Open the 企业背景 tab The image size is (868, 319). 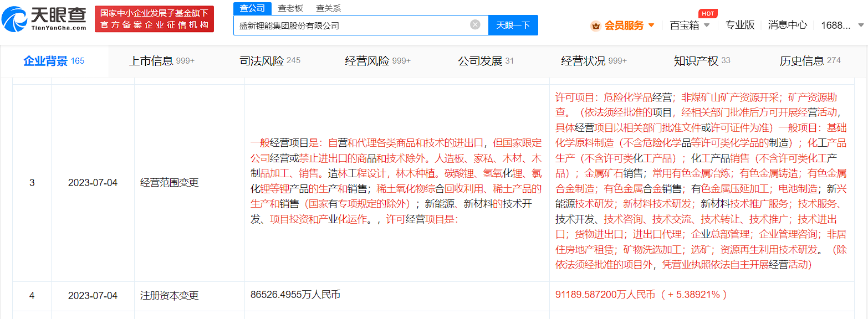(x=54, y=61)
